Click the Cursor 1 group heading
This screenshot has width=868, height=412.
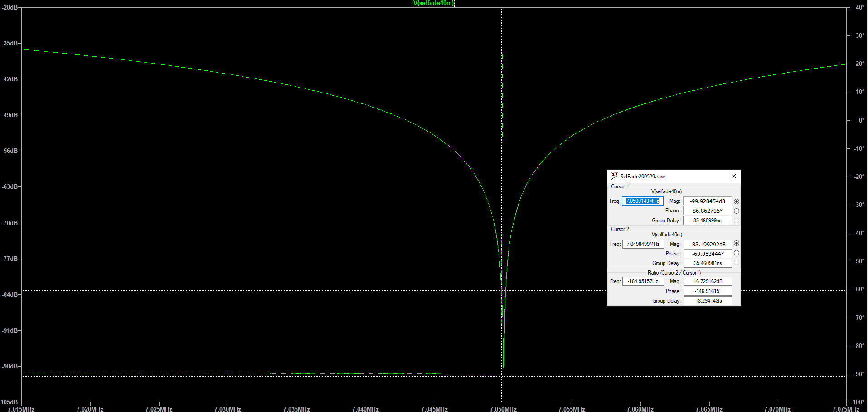620,186
